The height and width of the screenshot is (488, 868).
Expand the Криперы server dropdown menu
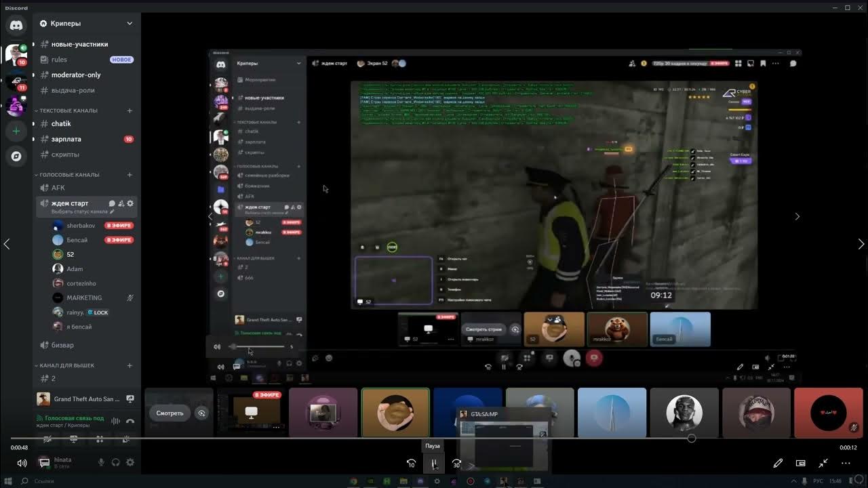130,23
